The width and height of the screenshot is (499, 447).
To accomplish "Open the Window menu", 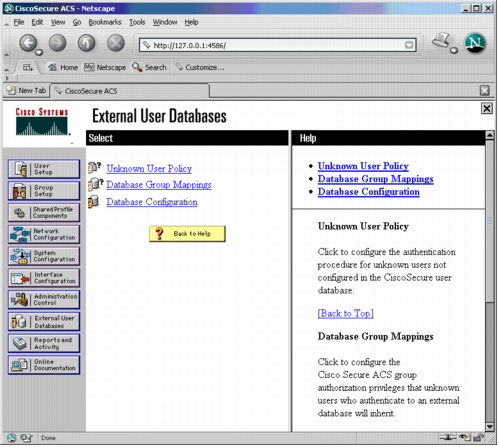I will pyautogui.click(x=165, y=22).
